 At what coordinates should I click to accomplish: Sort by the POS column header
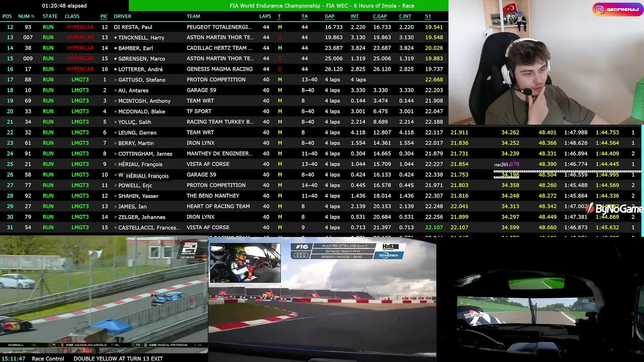pyautogui.click(x=7, y=17)
